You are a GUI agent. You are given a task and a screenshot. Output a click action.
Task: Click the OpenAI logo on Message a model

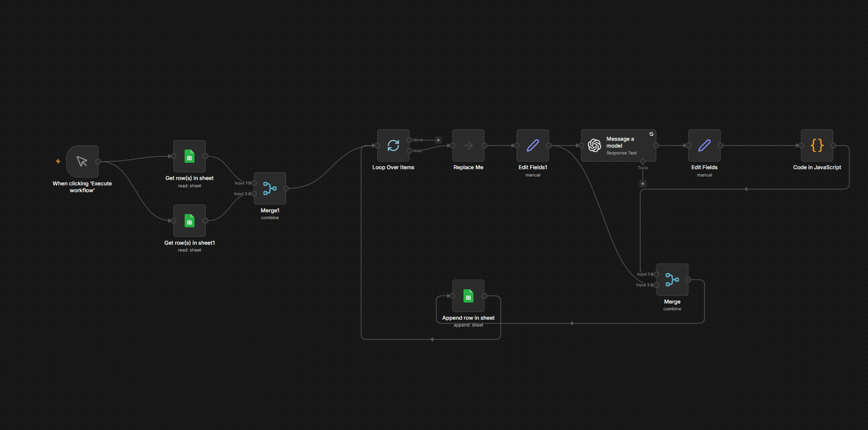click(595, 145)
